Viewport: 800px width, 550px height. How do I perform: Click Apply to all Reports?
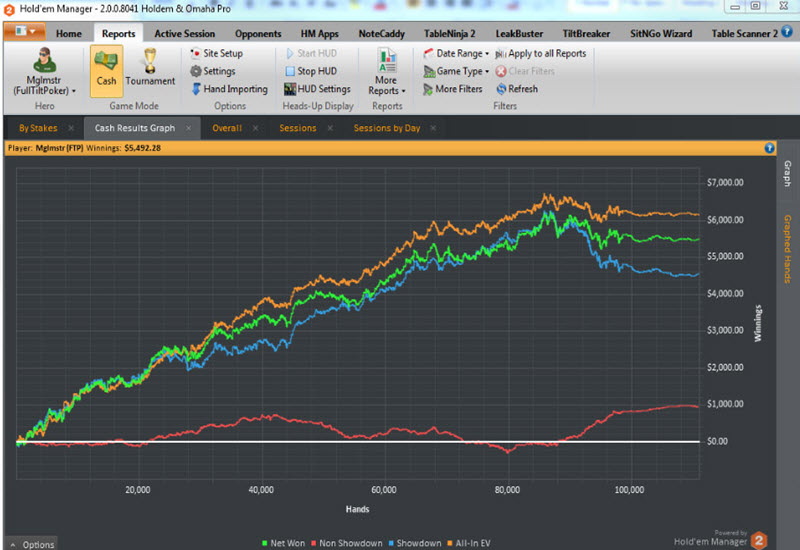point(541,53)
